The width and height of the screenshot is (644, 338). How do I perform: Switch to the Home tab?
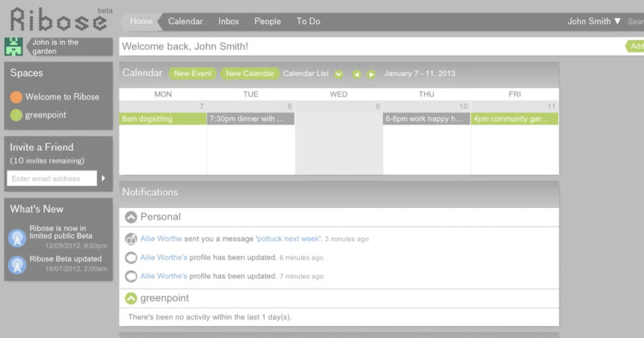pyautogui.click(x=141, y=21)
